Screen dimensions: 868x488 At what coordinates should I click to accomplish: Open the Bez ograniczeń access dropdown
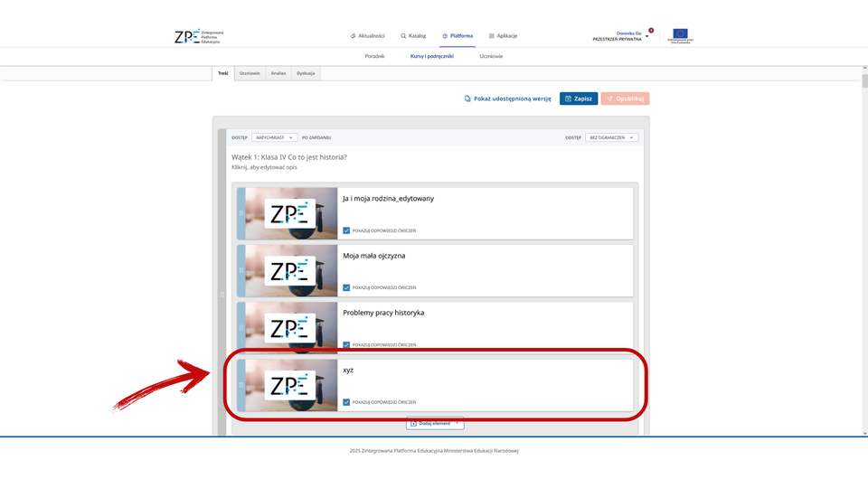coord(612,137)
